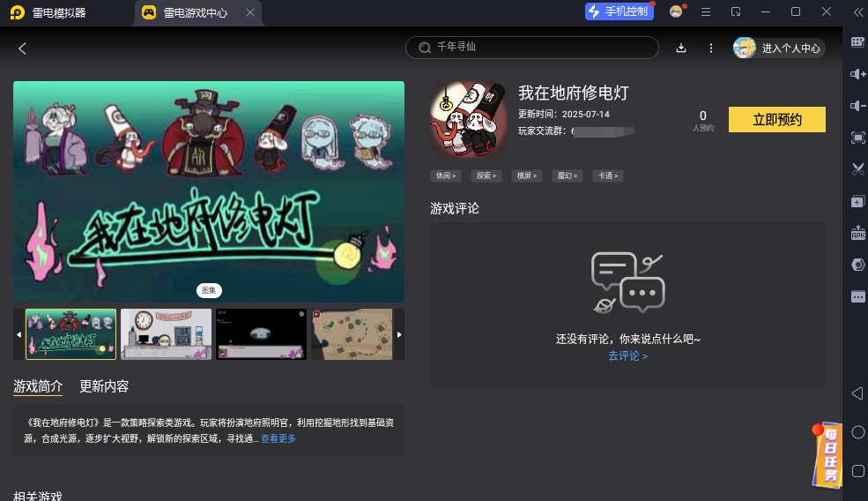Show more sidebar tools
The image size is (868, 501).
pos(857,296)
